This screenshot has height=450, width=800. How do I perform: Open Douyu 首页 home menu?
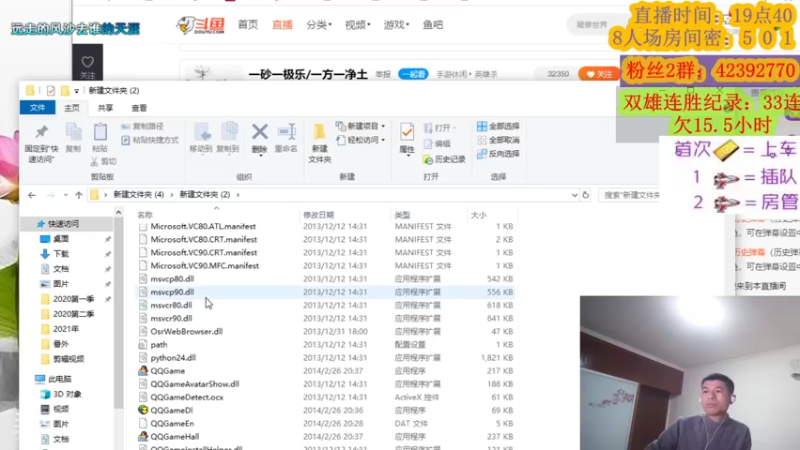(x=248, y=25)
